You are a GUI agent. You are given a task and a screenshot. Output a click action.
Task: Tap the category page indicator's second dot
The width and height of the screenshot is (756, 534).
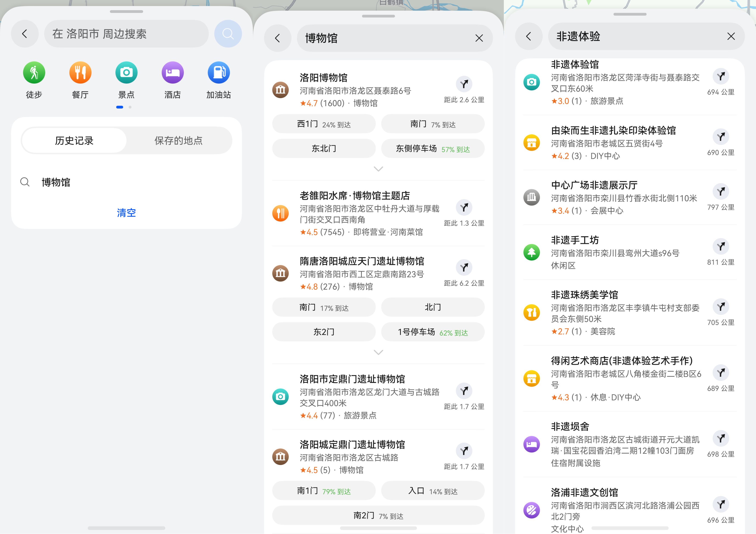pyautogui.click(x=130, y=107)
